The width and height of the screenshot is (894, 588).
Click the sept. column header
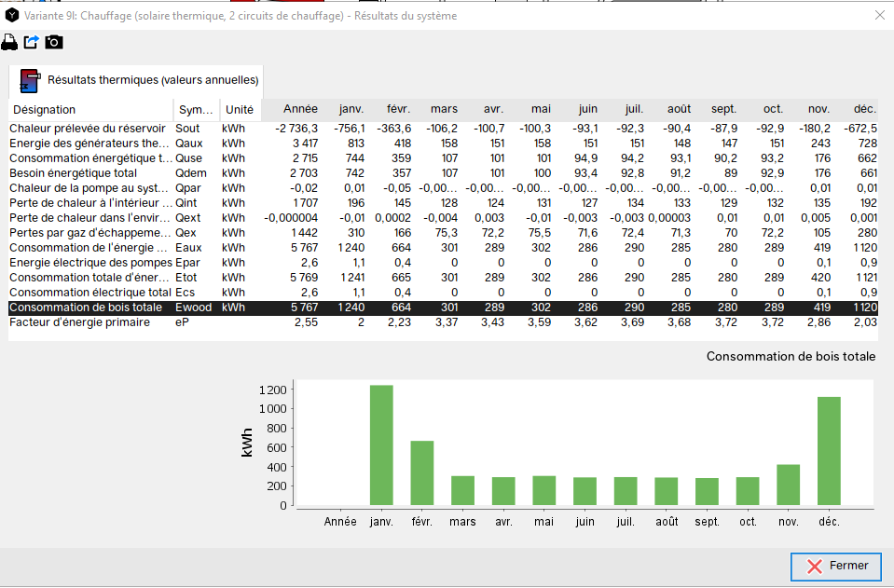[x=717, y=109]
